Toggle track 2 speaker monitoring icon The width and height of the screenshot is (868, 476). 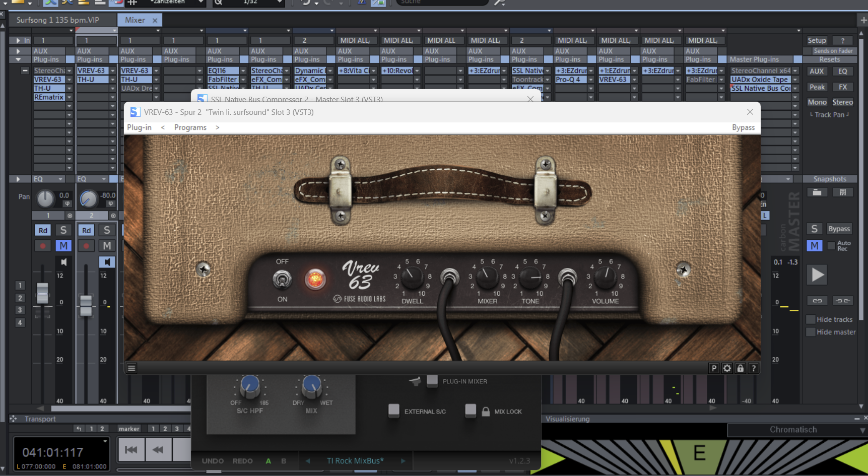[x=107, y=262]
